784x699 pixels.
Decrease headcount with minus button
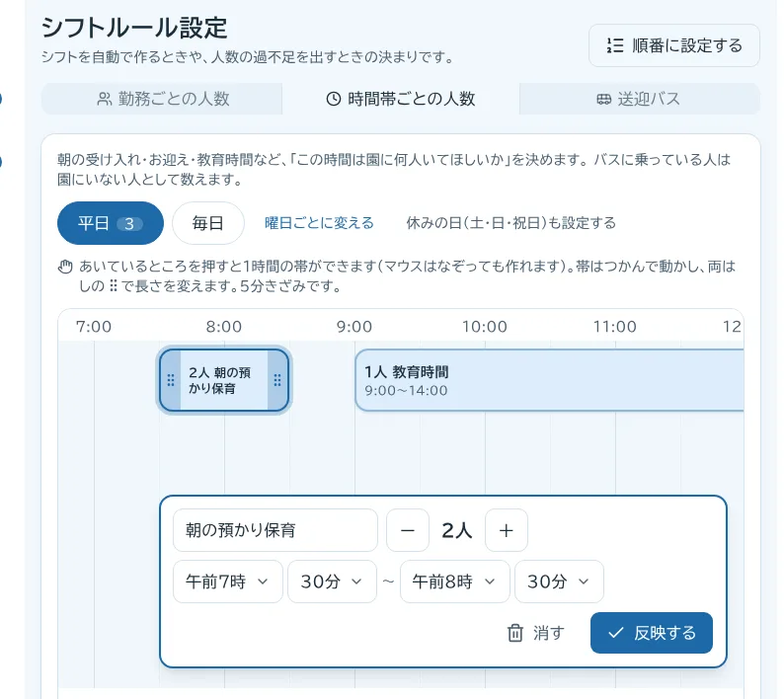click(x=408, y=530)
